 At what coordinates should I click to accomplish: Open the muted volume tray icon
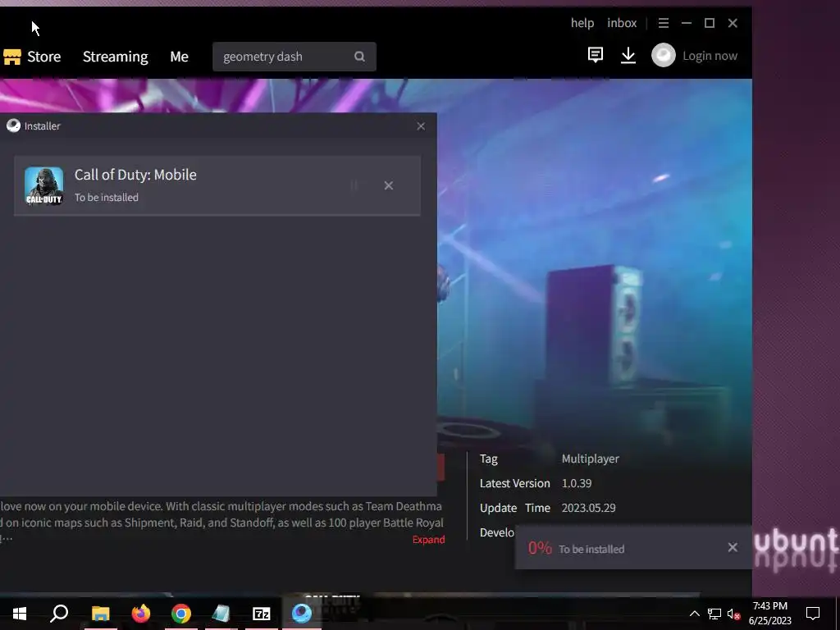pos(733,614)
